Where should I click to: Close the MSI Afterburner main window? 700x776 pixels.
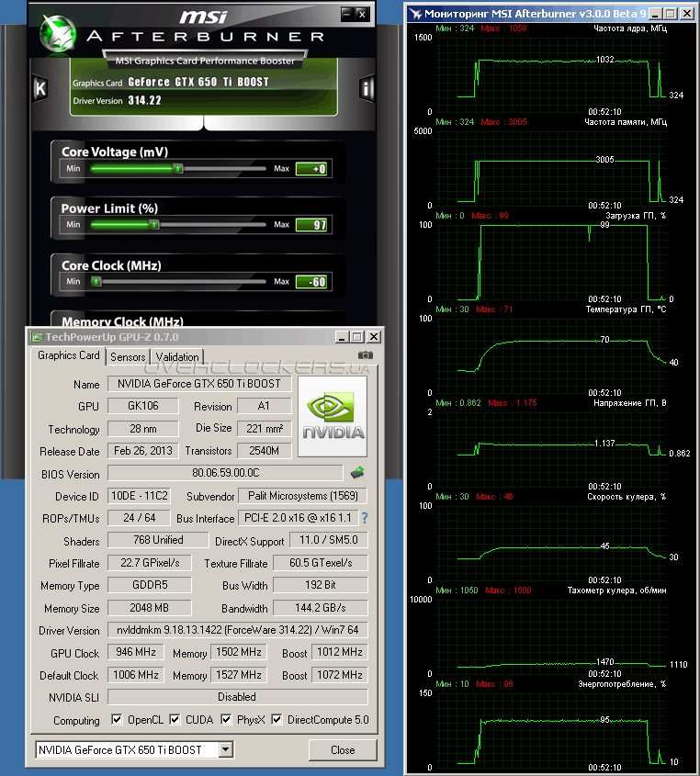pyautogui.click(x=362, y=14)
